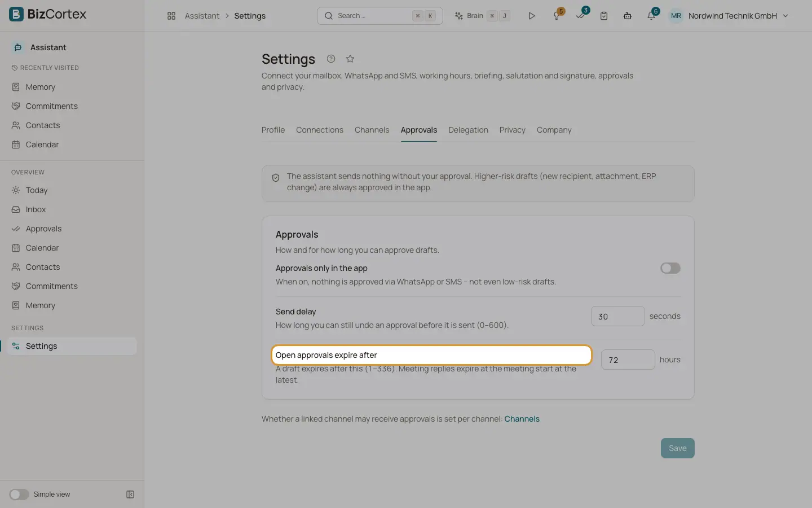
Task: Open Inbox in the sidebar
Action: [x=72, y=209]
